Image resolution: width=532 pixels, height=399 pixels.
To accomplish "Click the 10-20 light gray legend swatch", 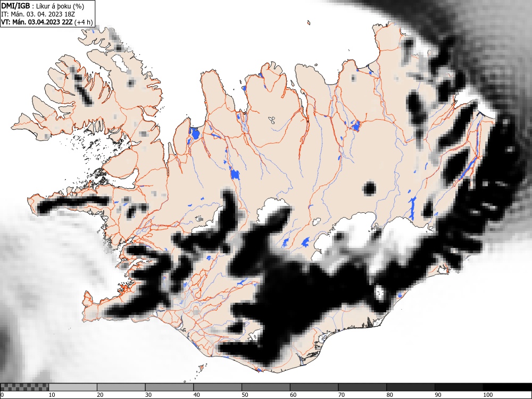I will pyautogui.click(x=73, y=387).
